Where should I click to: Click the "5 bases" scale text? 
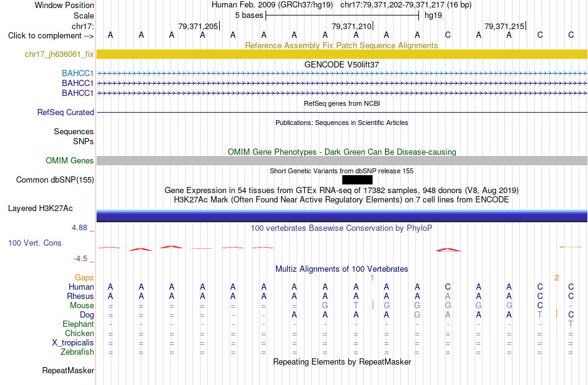pyautogui.click(x=249, y=15)
